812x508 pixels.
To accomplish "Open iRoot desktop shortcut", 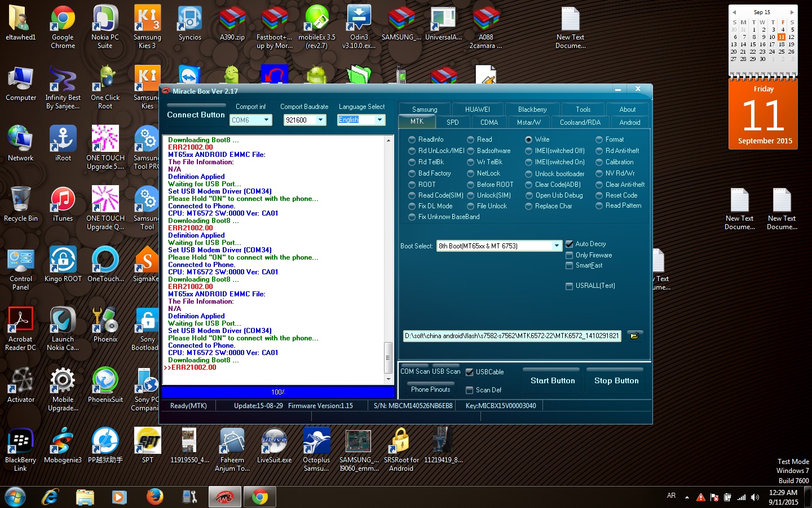I will (x=63, y=144).
